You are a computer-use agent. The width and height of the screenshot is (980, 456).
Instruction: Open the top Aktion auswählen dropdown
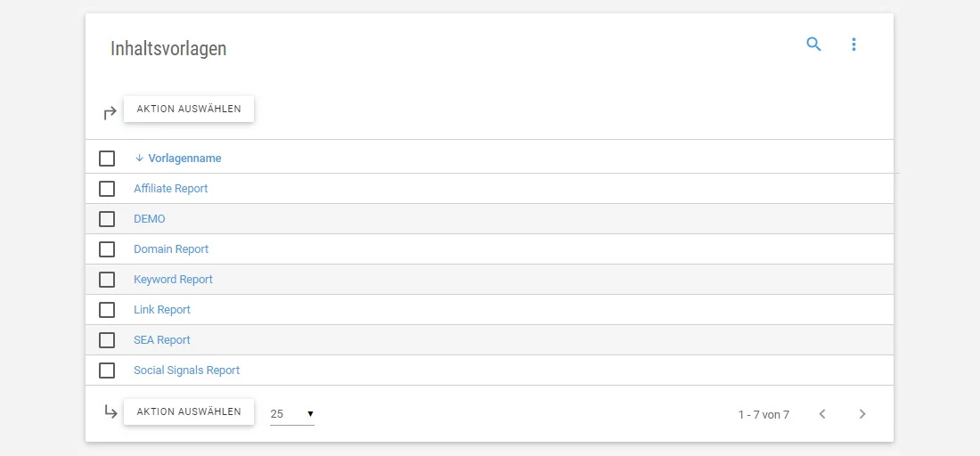point(189,109)
